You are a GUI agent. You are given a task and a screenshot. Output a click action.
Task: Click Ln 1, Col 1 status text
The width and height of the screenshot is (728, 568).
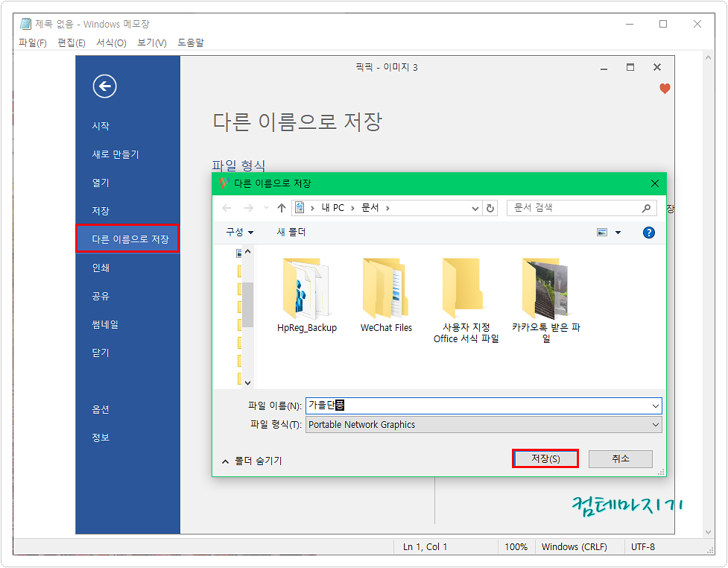point(425,546)
